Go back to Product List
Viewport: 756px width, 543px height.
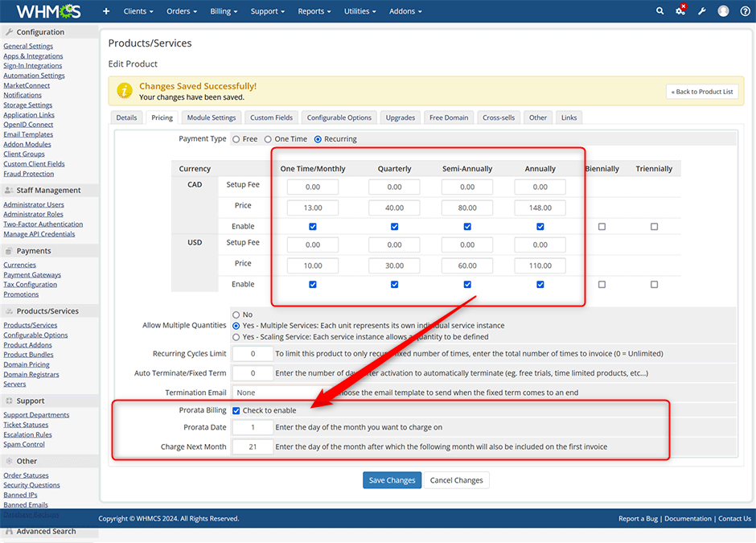[x=701, y=92]
